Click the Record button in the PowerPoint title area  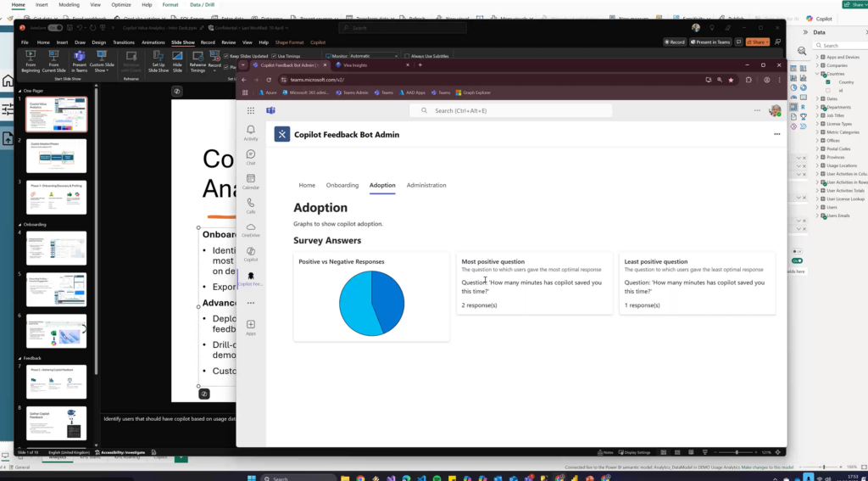[674, 42]
